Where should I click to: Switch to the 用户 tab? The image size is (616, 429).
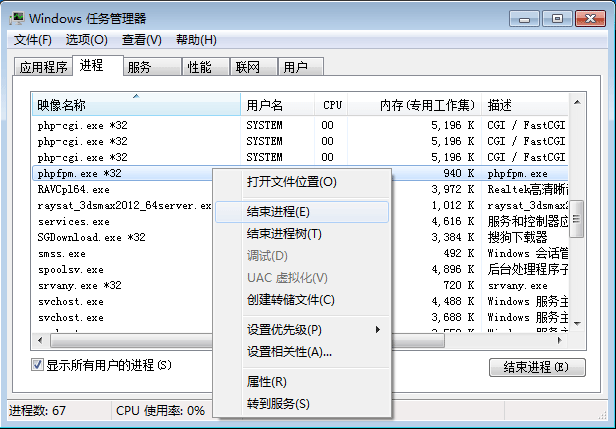pyautogui.click(x=301, y=67)
